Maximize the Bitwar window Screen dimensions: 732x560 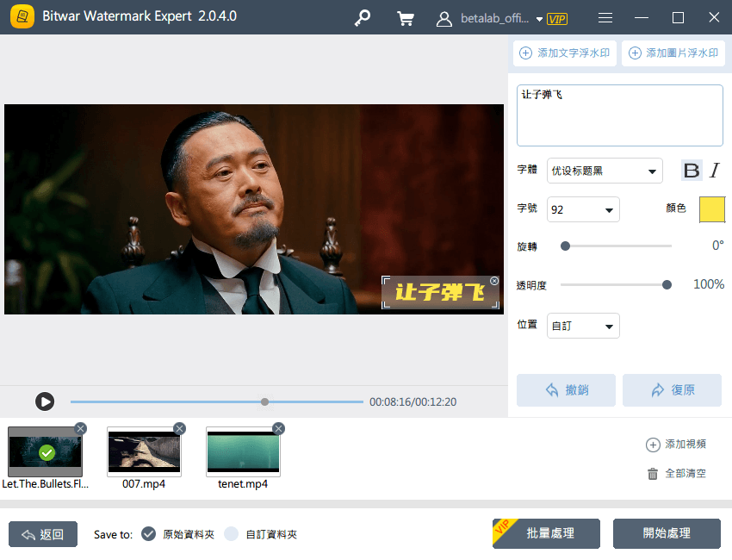[678, 18]
